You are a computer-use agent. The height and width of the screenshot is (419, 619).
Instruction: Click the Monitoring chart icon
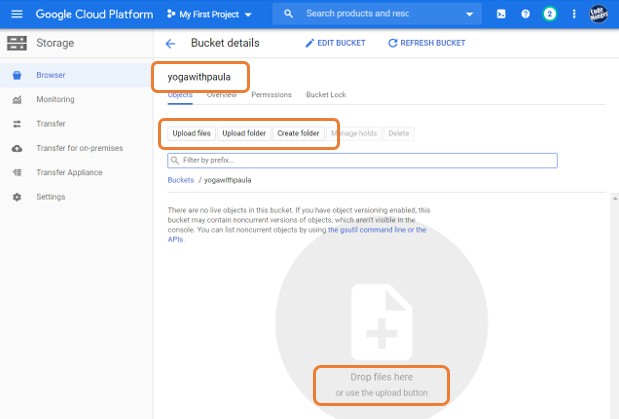click(17, 100)
